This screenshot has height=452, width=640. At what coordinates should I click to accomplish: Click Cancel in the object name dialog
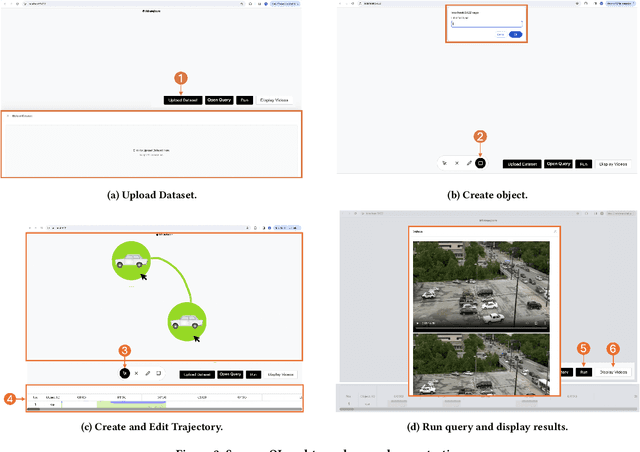[500, 34]
